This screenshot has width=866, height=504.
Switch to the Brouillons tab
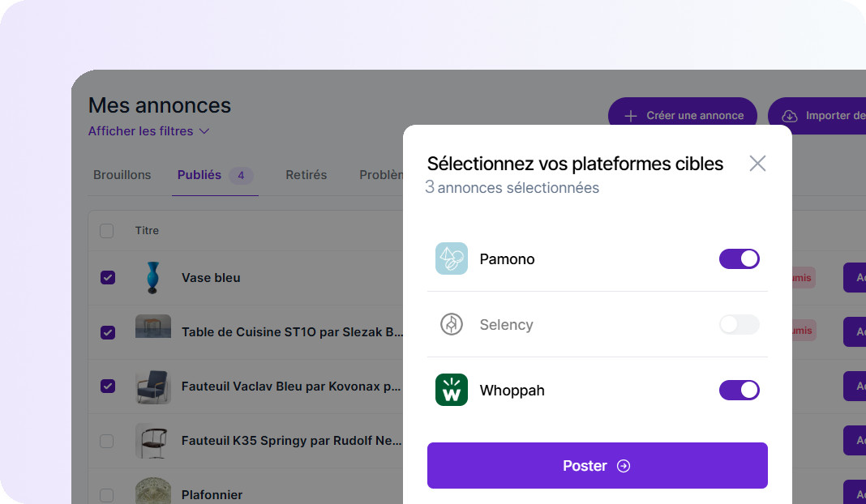(122, 175)
